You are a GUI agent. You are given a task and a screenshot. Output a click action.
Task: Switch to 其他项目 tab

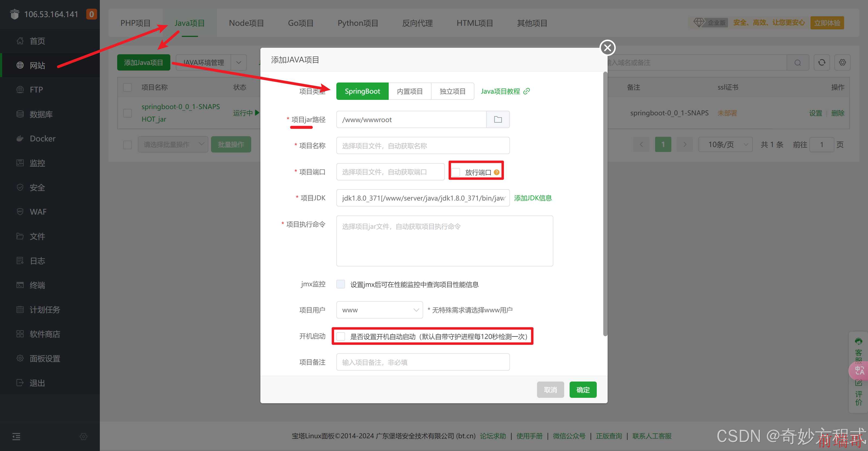click(532, 23)
